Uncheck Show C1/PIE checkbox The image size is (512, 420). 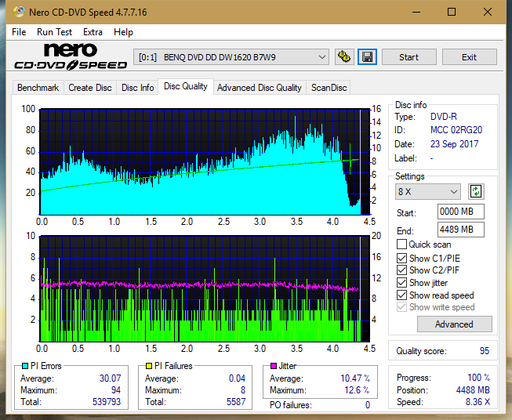pos(401,258)
